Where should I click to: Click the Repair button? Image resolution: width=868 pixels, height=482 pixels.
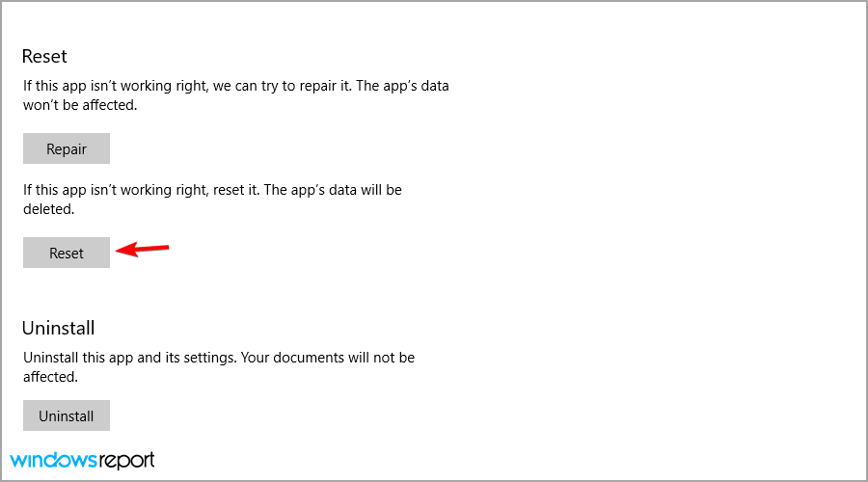click(67, 148)
